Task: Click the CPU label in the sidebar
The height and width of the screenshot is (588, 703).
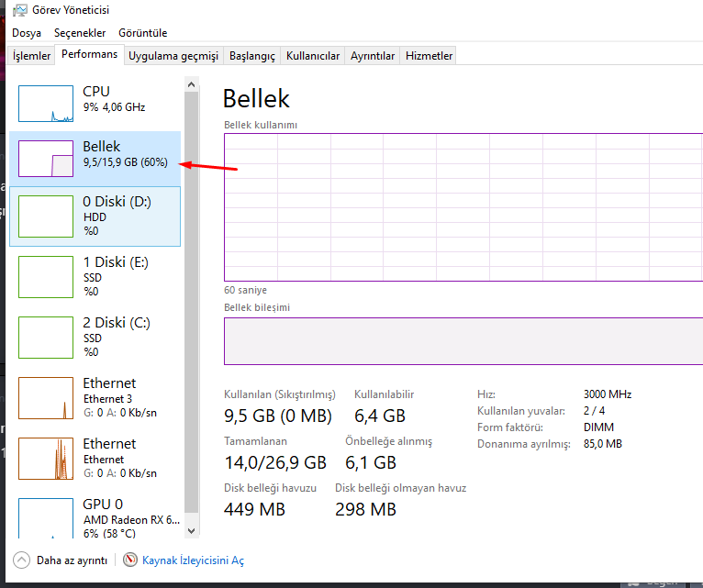Action: pyautogui.click(x=96, y=92)
